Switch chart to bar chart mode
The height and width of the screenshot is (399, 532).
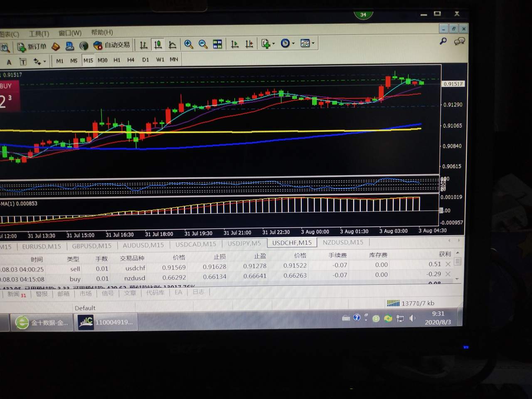point(143,45)
